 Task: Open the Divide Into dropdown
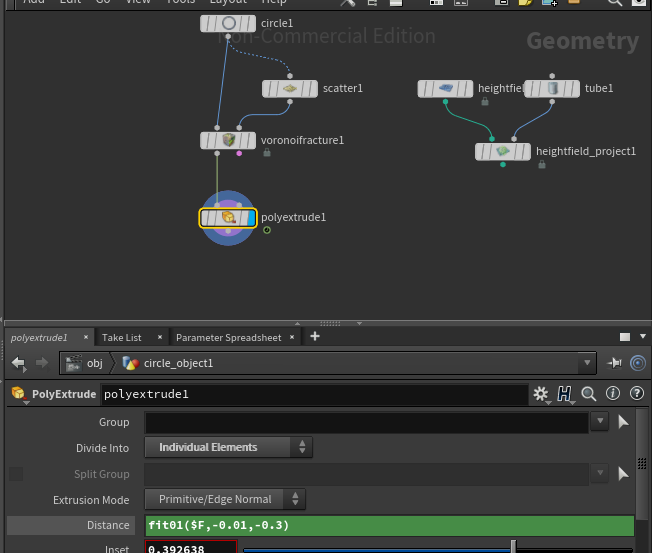229,447
